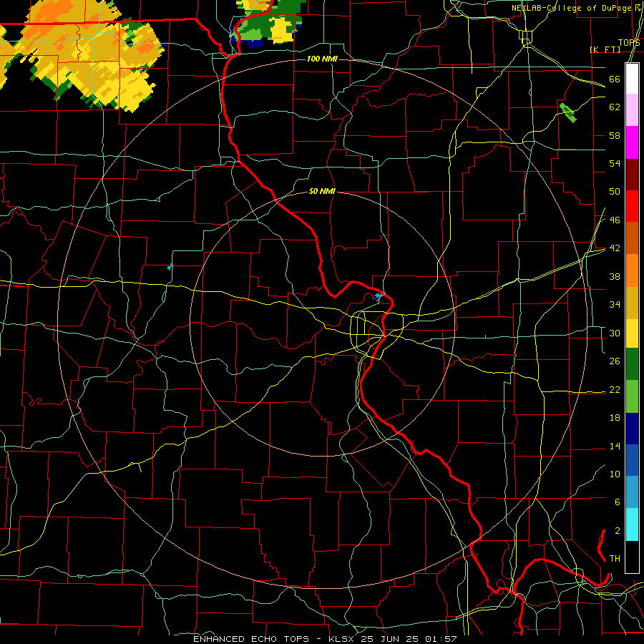Viewport: 644px width, 644px height.
Task: Click the light pink legend swatch
Action: pos(632,110)
